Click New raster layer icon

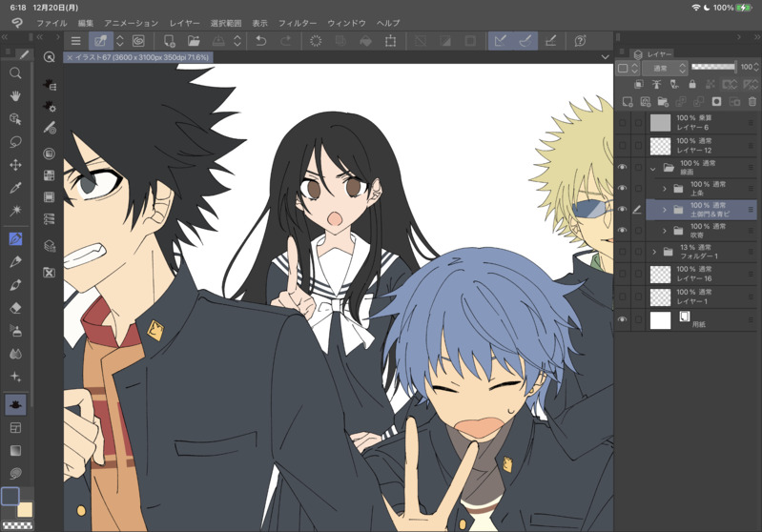pyautogui.click(x=628, y=102)
